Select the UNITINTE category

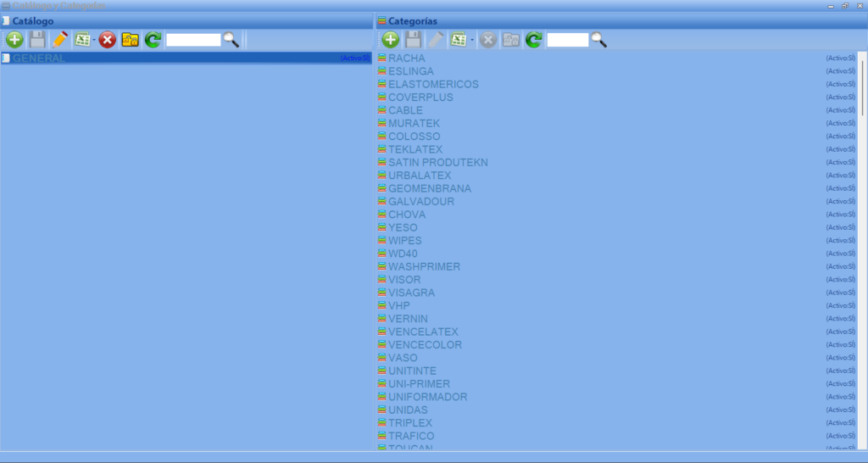pyautogui.click(x=617, y=371)
